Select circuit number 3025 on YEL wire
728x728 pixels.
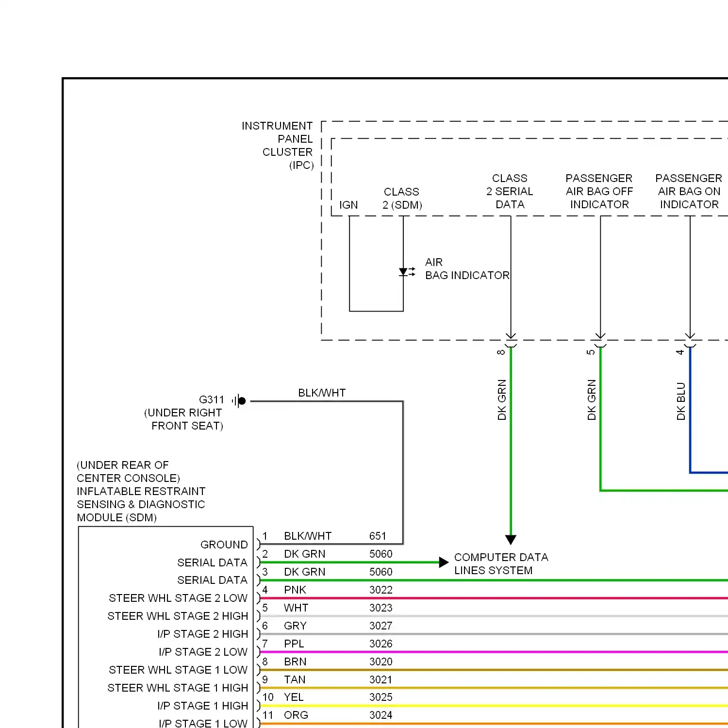pos(381,697)
